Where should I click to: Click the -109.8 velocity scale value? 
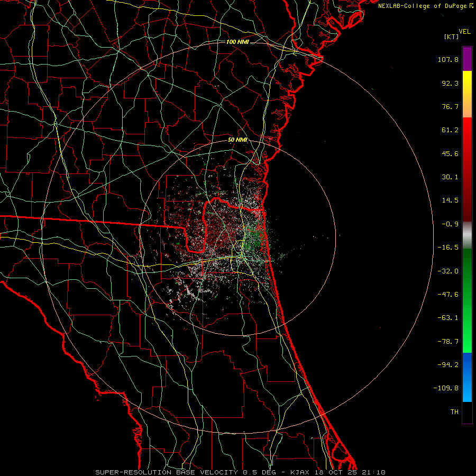click(x=446, y=388)
